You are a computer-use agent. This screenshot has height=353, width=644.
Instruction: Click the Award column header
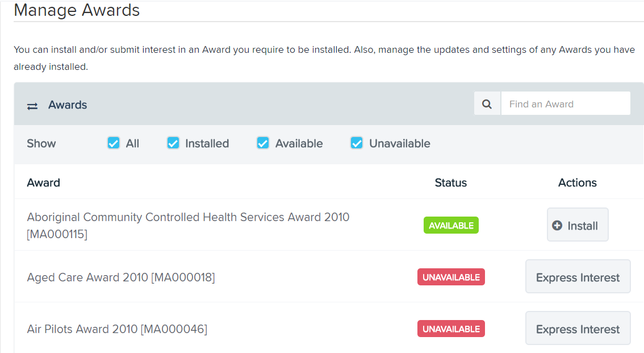(x=44, y=182)
